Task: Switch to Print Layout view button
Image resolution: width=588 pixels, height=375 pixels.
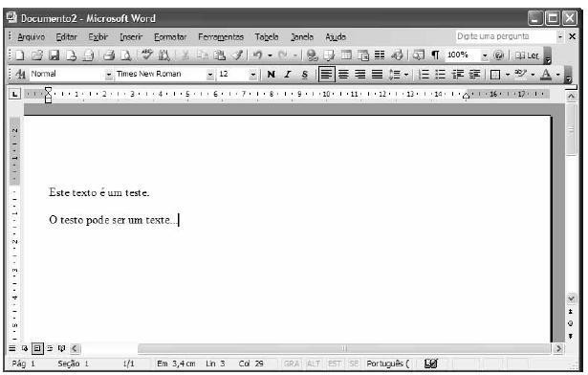Action: point(37,349)
